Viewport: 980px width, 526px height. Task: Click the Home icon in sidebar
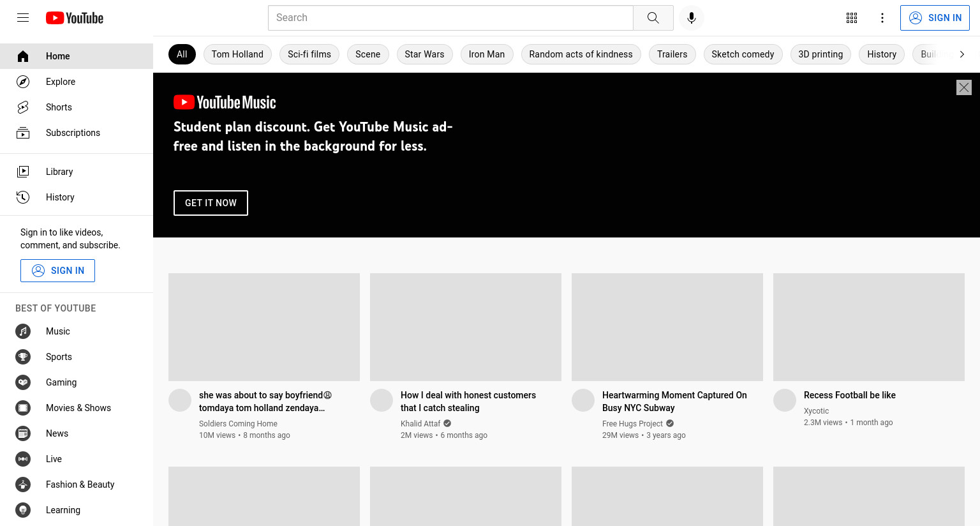coord(23,56)
